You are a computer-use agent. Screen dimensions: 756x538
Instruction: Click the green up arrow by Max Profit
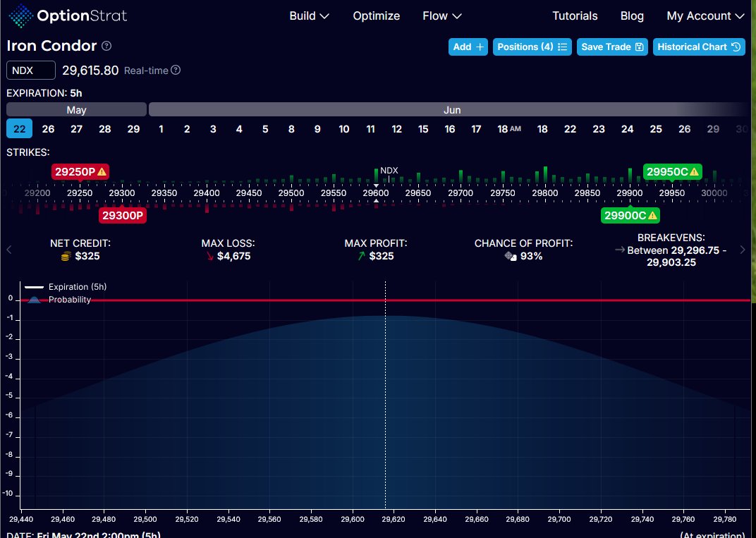(x=362, y=256)
